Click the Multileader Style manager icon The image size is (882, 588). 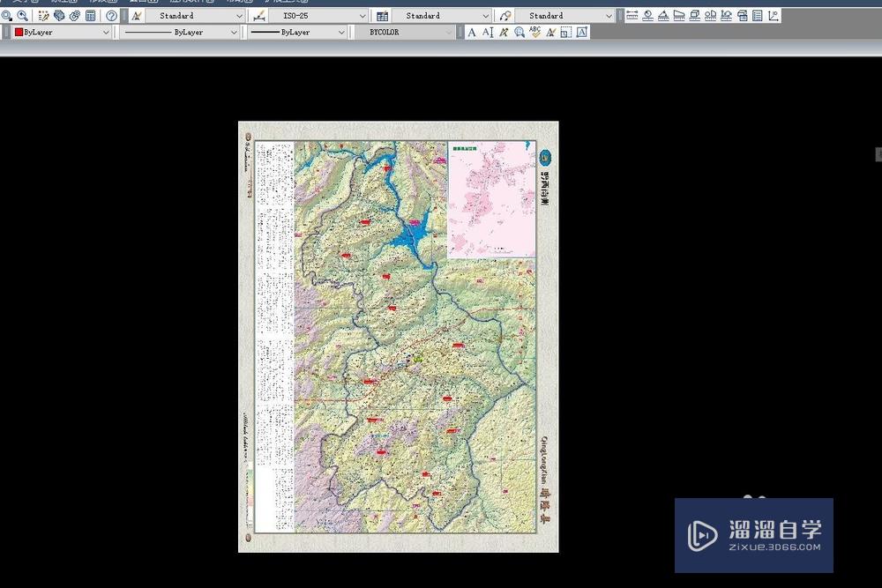click(505, 16)
